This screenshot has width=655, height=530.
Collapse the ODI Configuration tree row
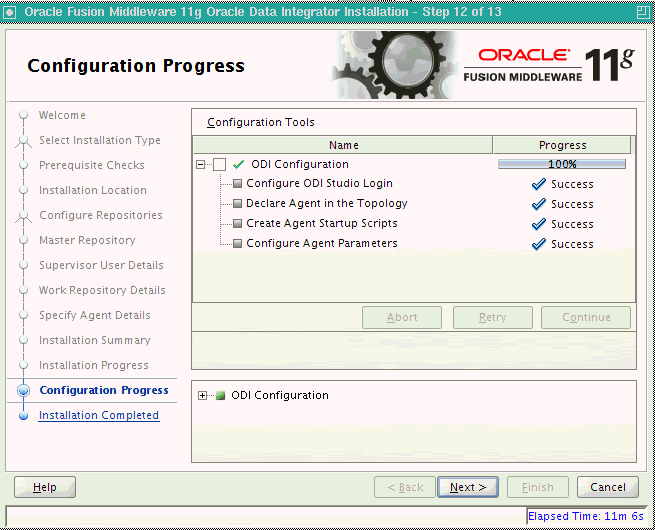[x=201, y=165]
